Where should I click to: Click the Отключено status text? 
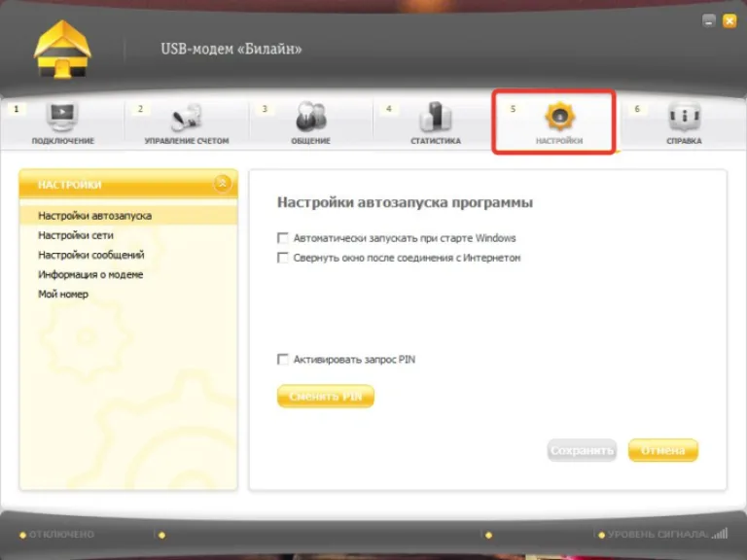[x=61, y=535]
